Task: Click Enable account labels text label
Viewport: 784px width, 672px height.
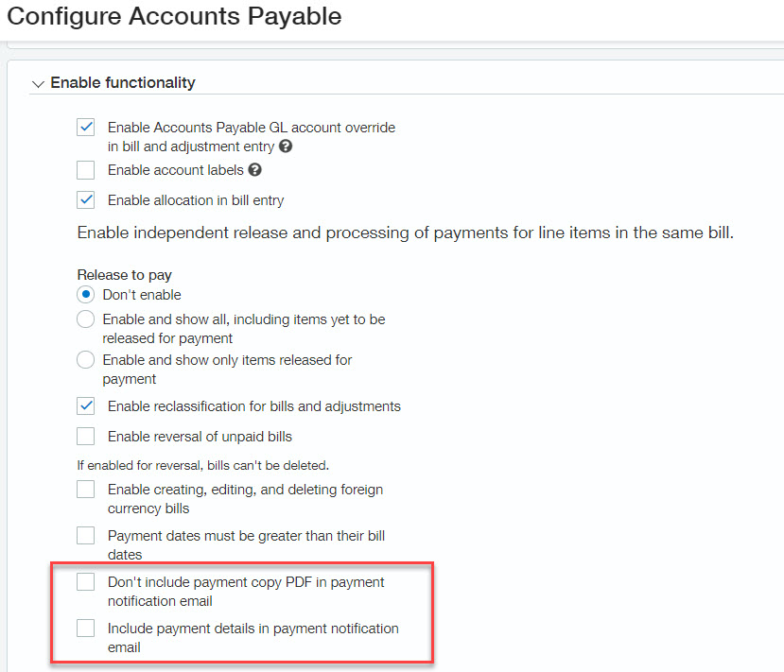Action: (x=175, y=170)
